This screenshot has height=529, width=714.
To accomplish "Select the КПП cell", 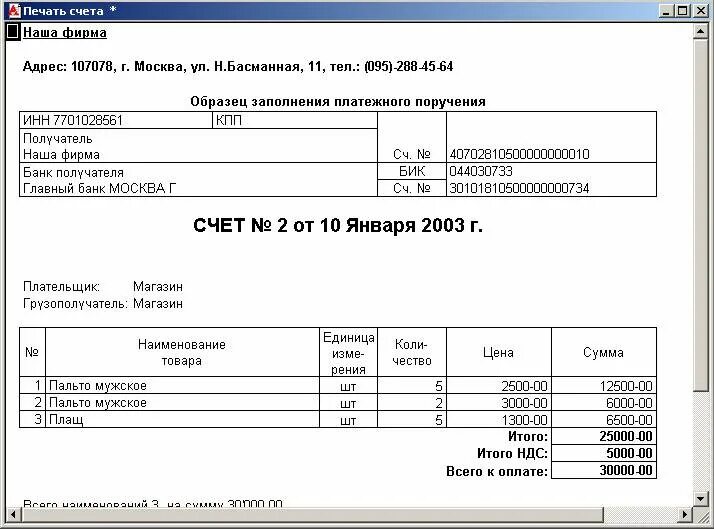I will [x=295, y=120].
